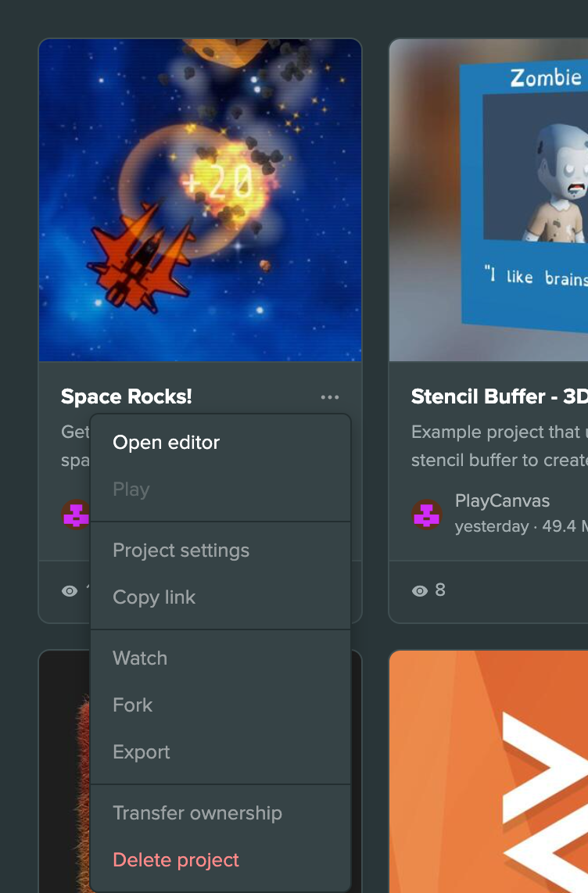Viewport: 588px width, 893px height.
Task: Click the view count 8 on Stencil Buffer
Action: 440,590
